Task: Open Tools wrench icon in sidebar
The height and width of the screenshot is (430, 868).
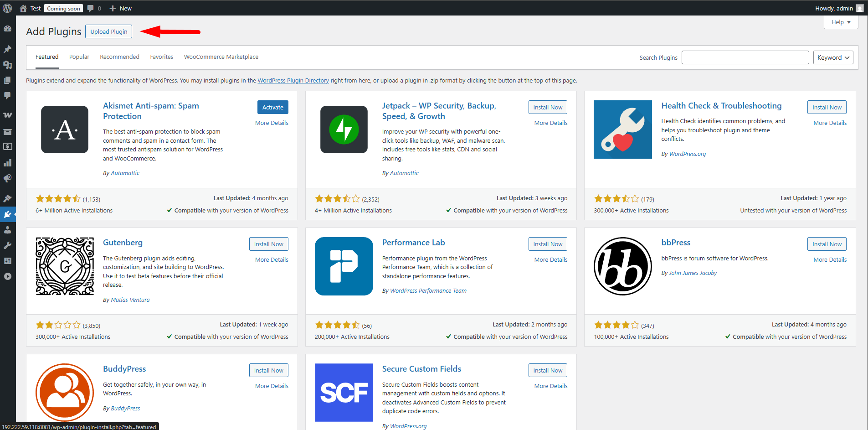Action: coord(8,245)
